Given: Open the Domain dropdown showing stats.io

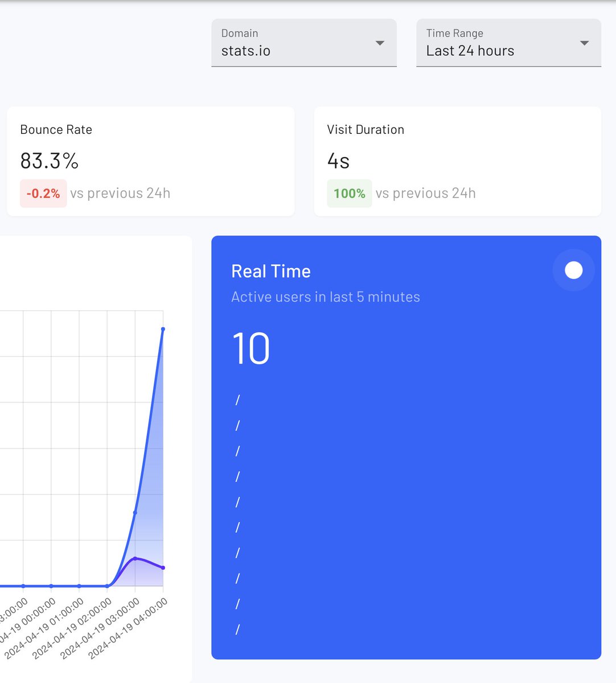Looking at the screenshot, I should click(x=304, y=43).
